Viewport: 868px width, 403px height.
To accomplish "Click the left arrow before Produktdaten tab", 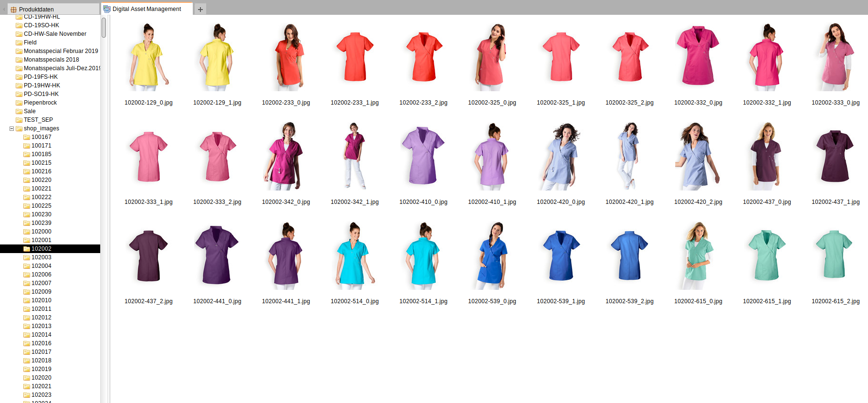I will coord(4,9).
